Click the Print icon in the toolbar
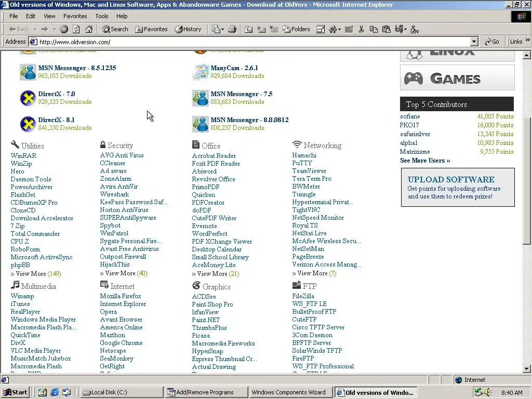This screenshot has width=532, height=399. coord(232,29)
